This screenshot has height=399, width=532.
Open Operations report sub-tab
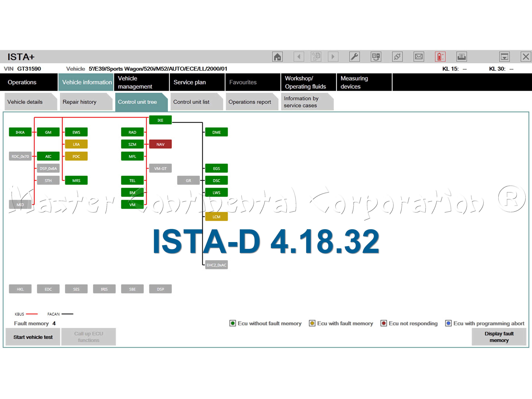click(x=252, y=102)
